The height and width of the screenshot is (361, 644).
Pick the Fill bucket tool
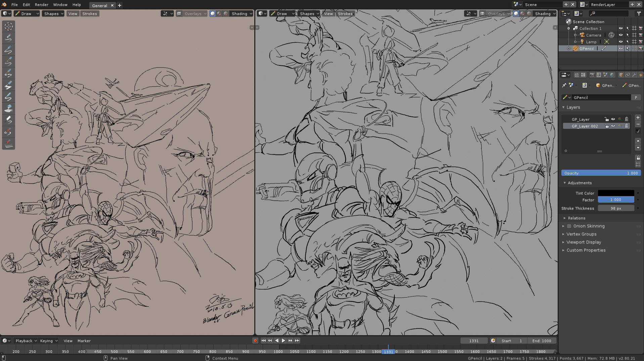click(x=8, y=108)
